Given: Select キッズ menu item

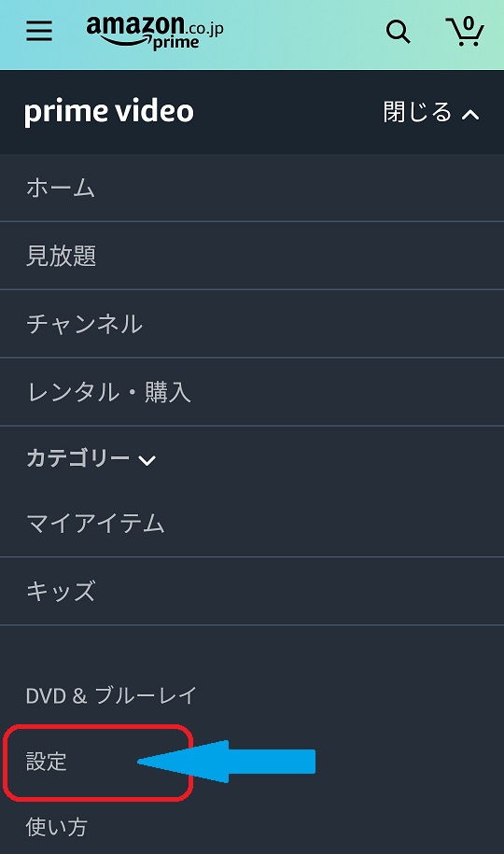Looking at the screenshot, I should (252, 591).
